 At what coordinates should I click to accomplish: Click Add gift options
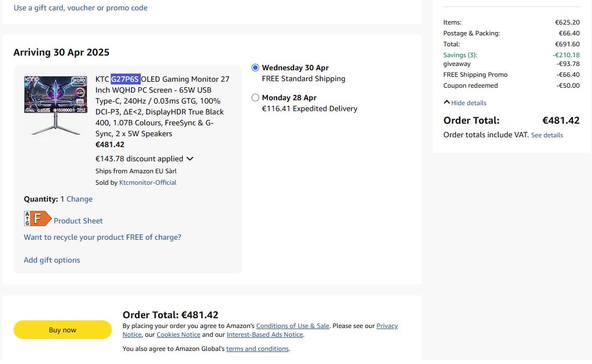point(52,260)
